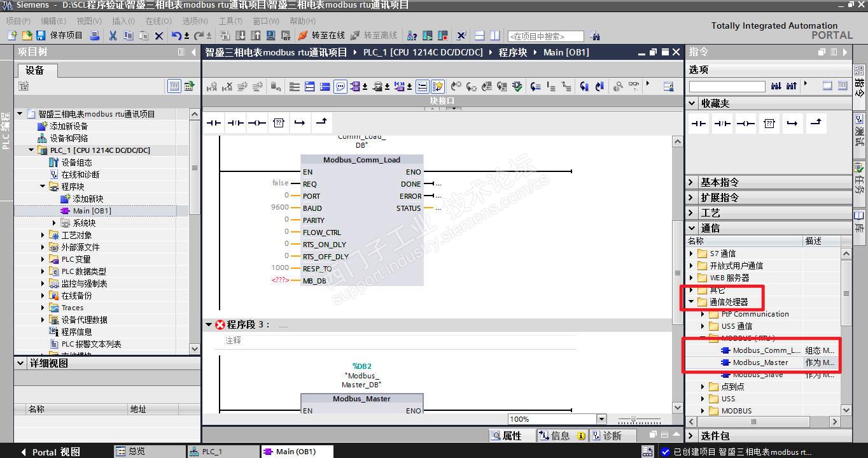Toggle favorites display star icon in editor toolbar
The height and width of the screenshot is (458, 868).
click(x=438, y=87)
